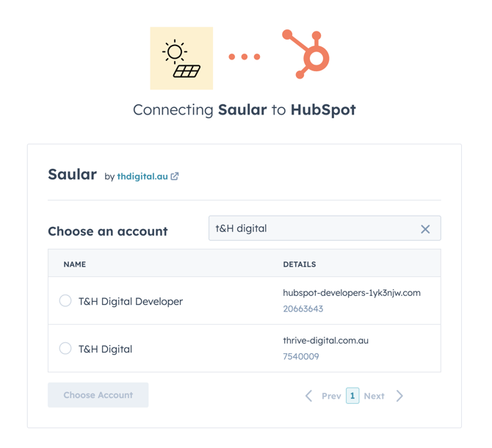Click the HubSpot sprocket logo

coord(307,54)
